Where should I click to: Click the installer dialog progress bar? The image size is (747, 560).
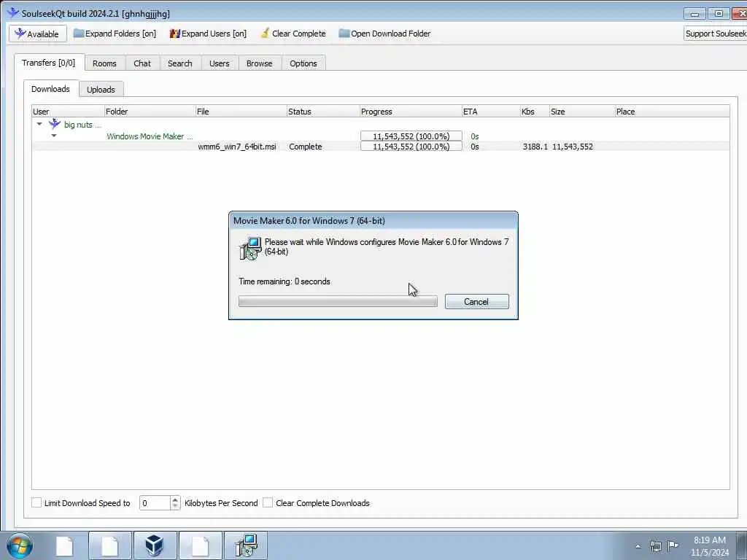pyautogui.click(x=338, y=301)
